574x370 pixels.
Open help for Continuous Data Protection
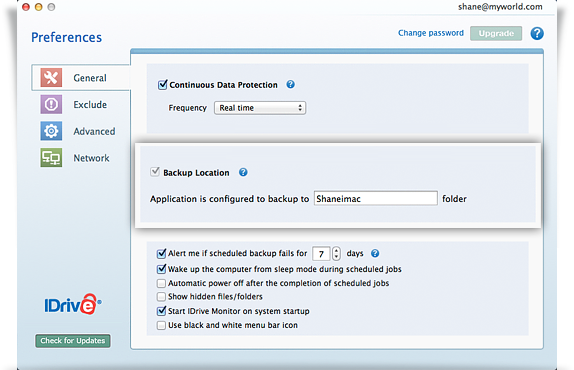[x=290, y=85]
